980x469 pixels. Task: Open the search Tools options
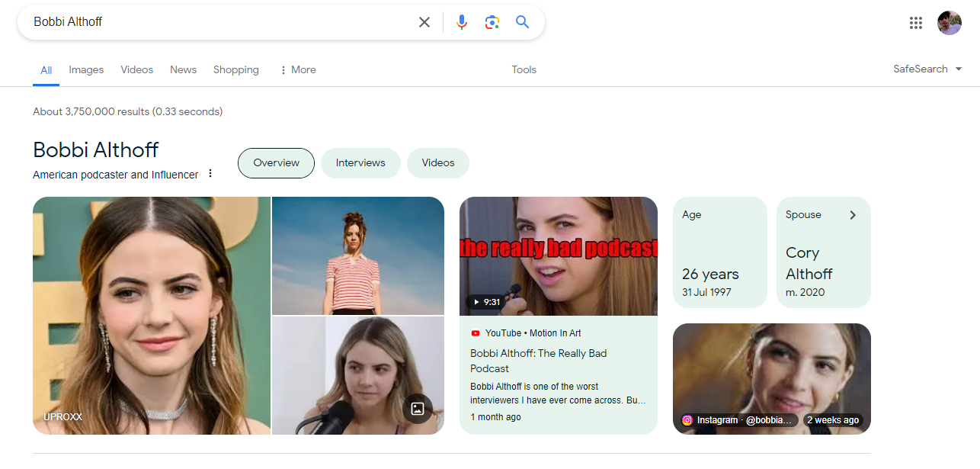(x=524, y=69)
